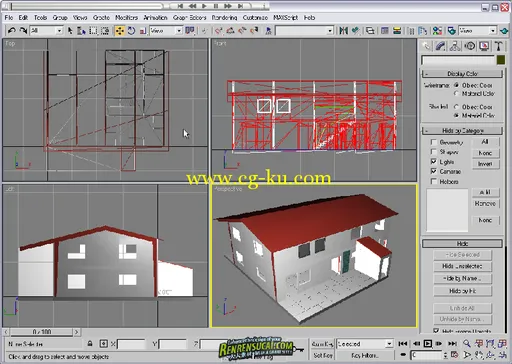Click the Play Animation button
The width and height of the screenshot is (512, 364).
(428, 344)
